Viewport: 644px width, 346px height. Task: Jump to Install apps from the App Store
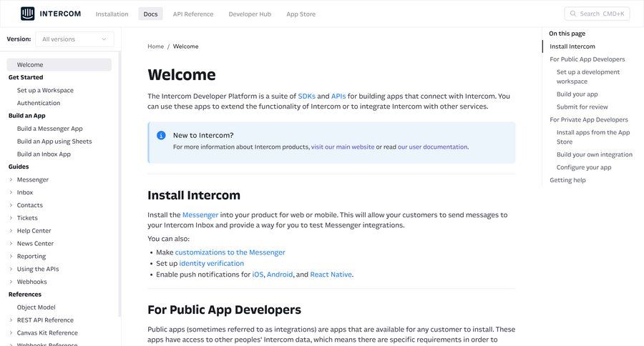[x=593, y=137]
